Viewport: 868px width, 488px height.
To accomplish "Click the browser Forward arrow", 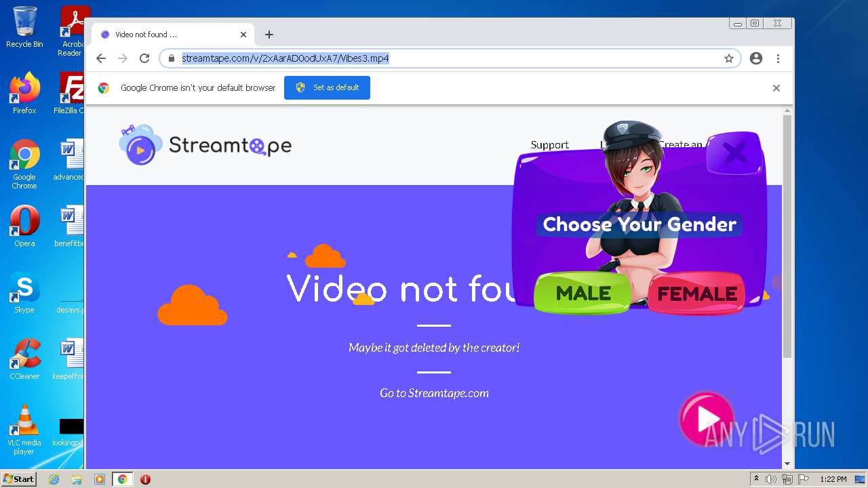I will pos(123,58).
